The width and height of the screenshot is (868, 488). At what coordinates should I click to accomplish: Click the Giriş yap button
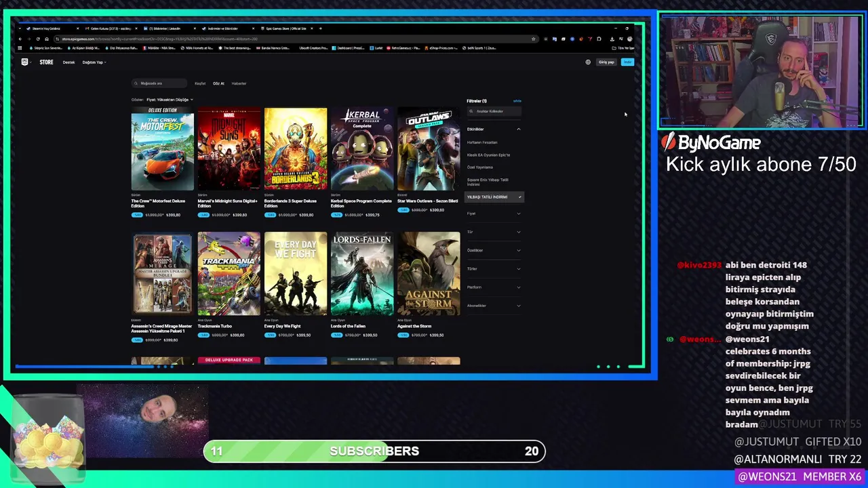click(x=606, y=62)
